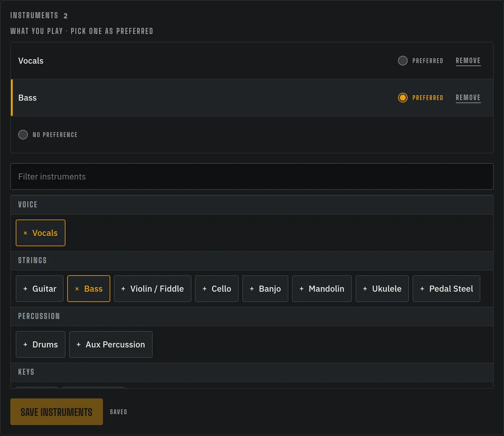Click the Keys category heading
The image size is (504, 436).
point(26,372)
